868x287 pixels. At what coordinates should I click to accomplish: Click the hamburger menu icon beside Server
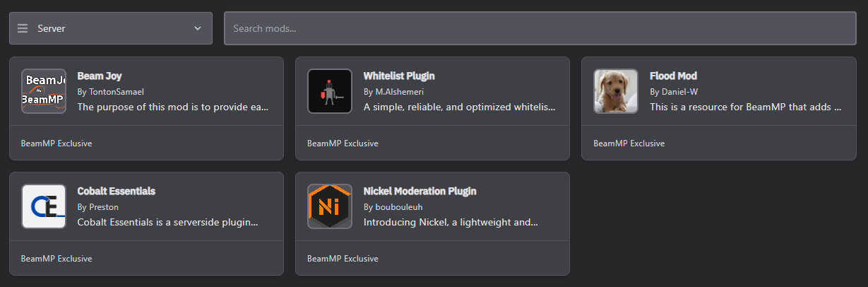point(23,28)
